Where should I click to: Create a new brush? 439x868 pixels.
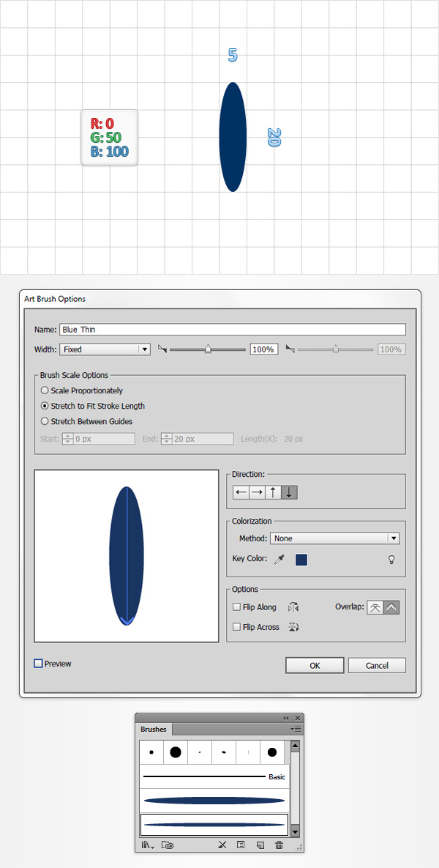[x=260, y=845]
